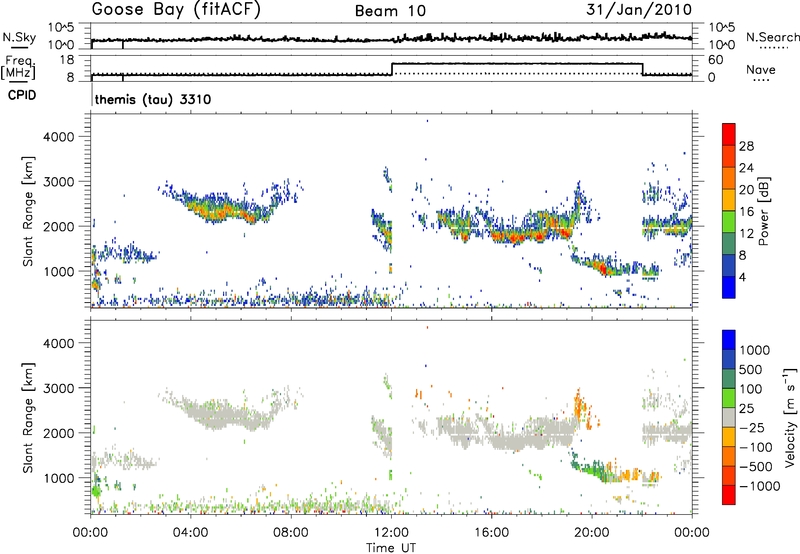Click the '04:00' time axis label

point(190,533)
